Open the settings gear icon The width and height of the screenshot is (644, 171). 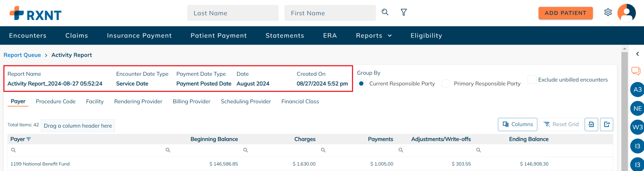click(608, 13)
